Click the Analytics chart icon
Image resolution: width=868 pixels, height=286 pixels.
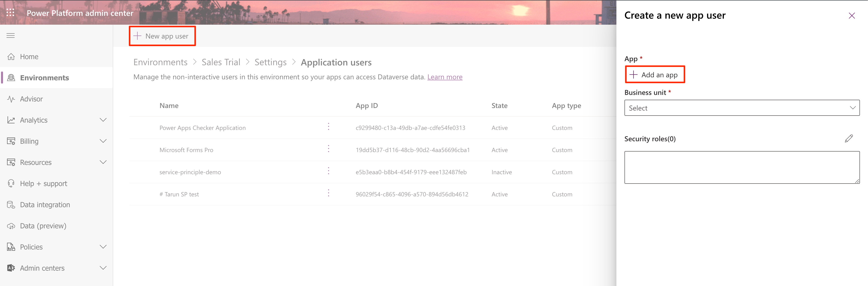pyautogui.click(x=11, y=120)
